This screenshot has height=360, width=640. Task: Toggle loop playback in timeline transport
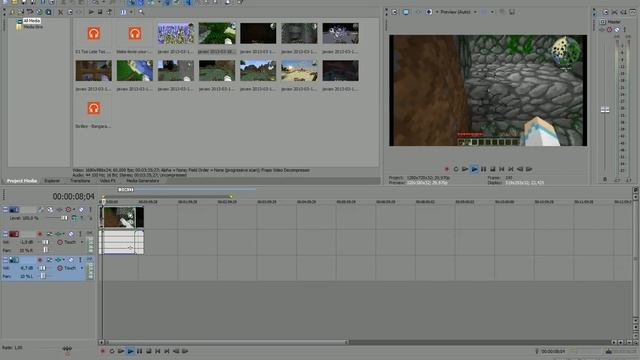point(111,351)
